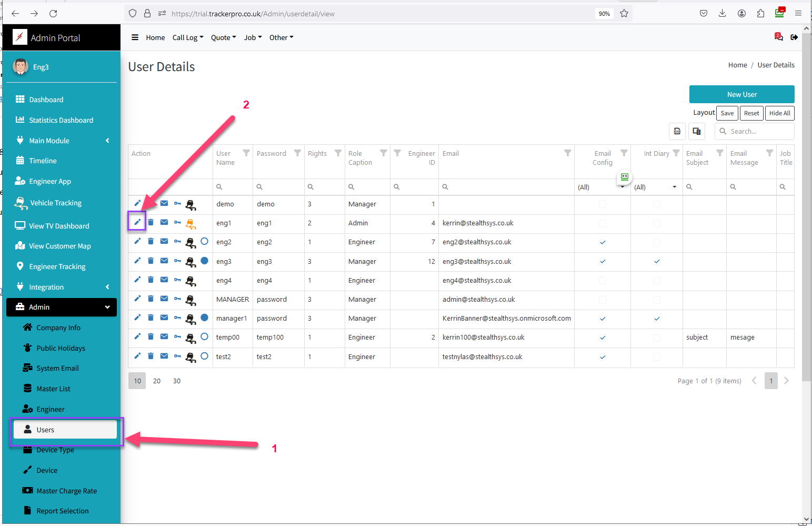The height and width of the screenshot is (526, 812).
Task: Save the grid layout
Action: pyautogui.click(x=727, y=113)
